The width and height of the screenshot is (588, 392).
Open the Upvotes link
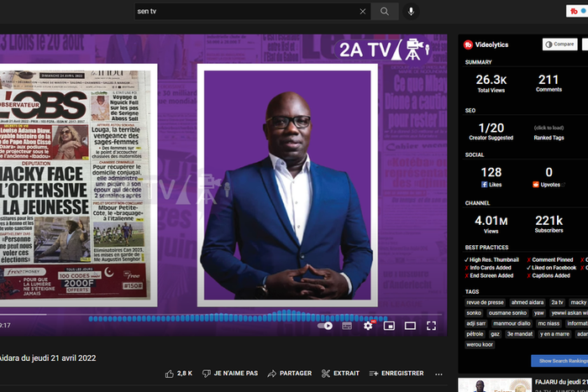tap(549, 185)
